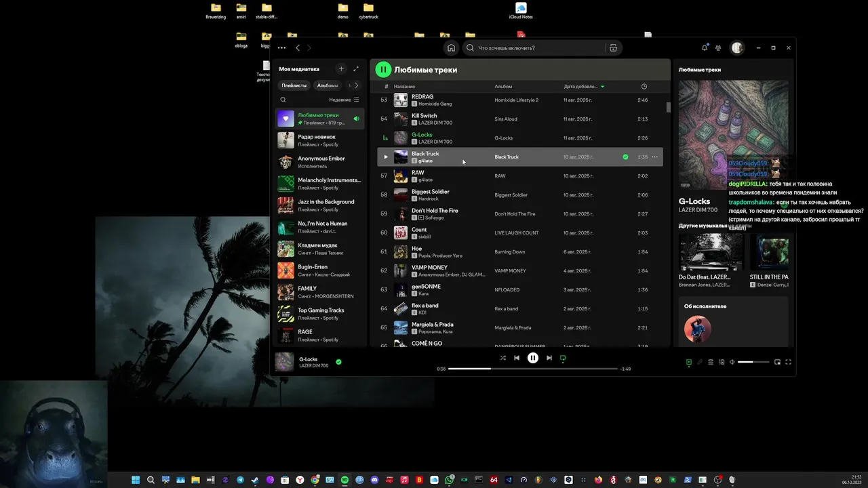Click the track list scrollbar
Screen dimensions: 868x488
[x=668, y=107]
